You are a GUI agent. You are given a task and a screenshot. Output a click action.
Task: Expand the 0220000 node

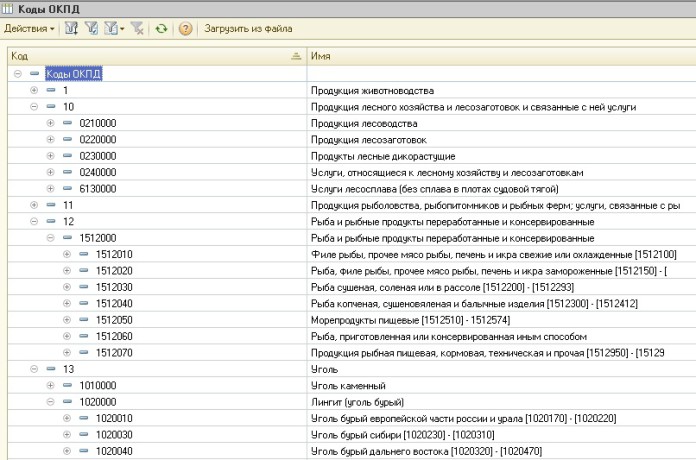pyautogui.click(x=50, y=139)
